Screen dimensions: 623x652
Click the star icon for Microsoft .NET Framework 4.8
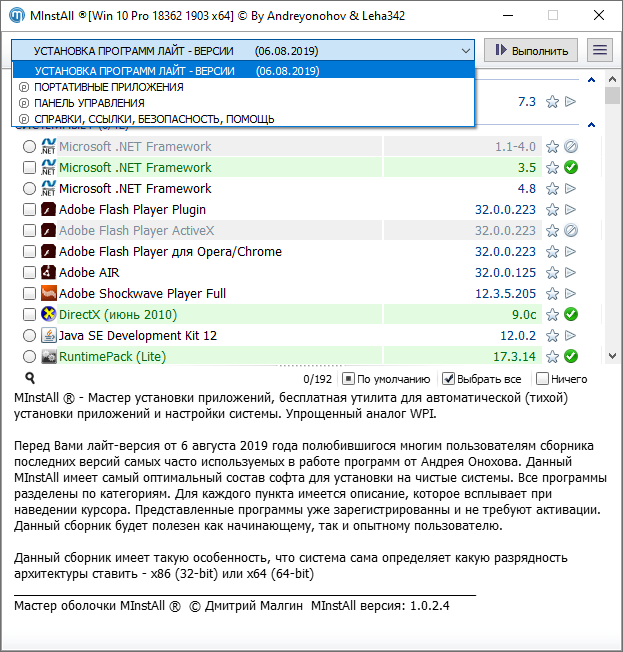552,189
